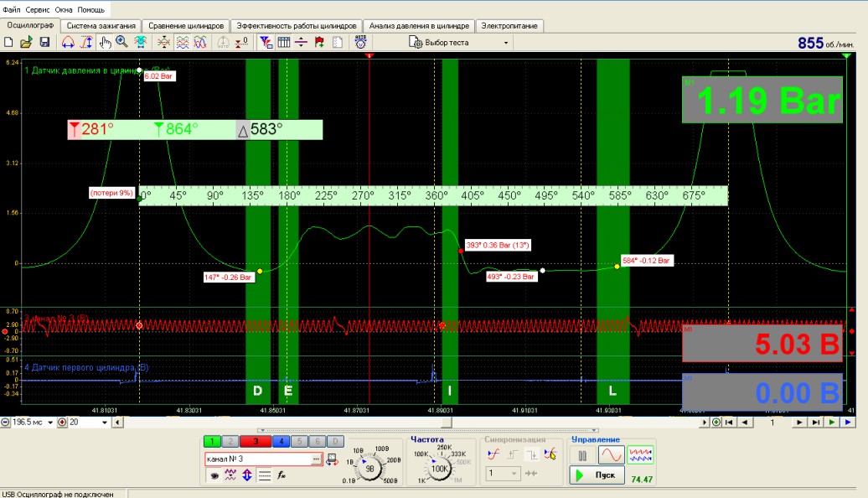
Task: Select the horizontal measurement arc tool
Action: [68, 42]
